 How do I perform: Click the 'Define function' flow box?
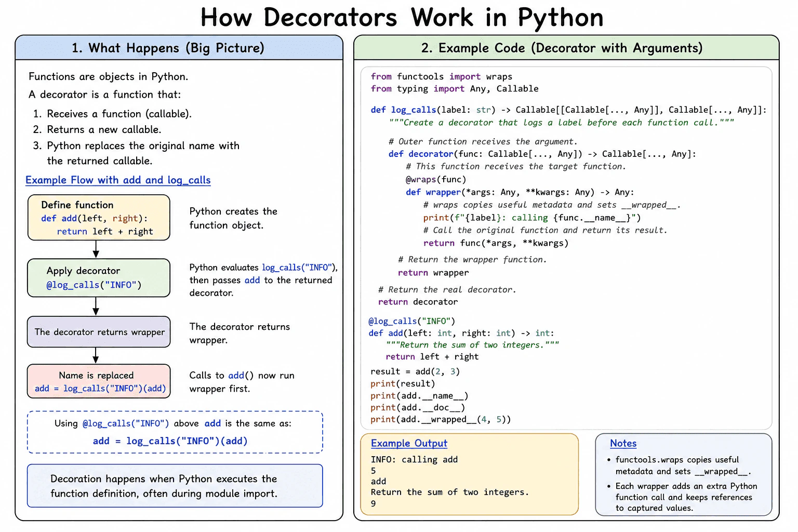pos(99,218)
